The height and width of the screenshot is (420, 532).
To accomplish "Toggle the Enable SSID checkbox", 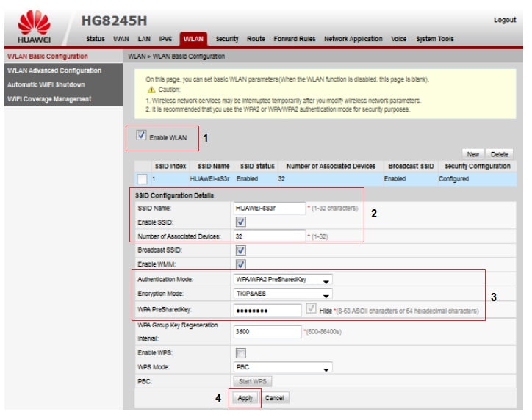I will point(241,222).
